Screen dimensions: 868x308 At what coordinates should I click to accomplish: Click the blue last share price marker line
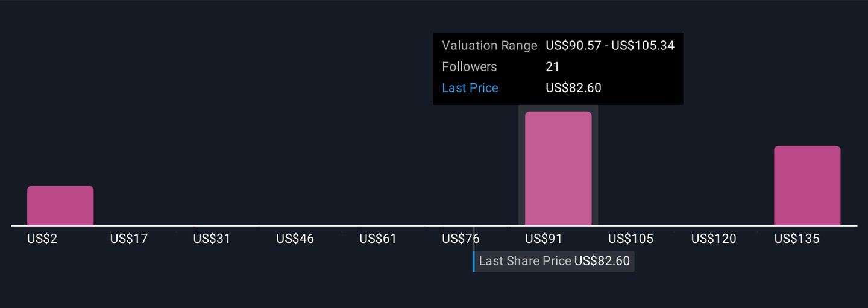point(474,262)
